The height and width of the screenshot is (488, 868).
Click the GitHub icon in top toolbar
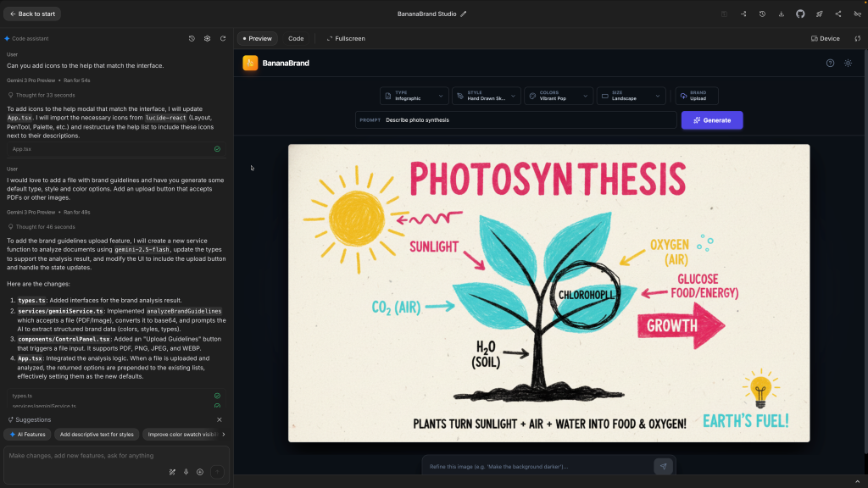[x=800, y=14]
